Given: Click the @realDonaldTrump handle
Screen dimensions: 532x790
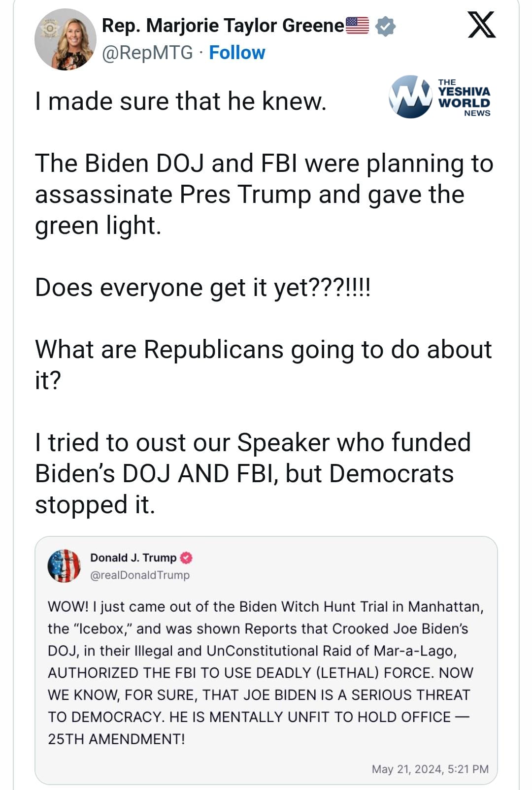Looking at the screenshot, I should (x=140, y=575).
